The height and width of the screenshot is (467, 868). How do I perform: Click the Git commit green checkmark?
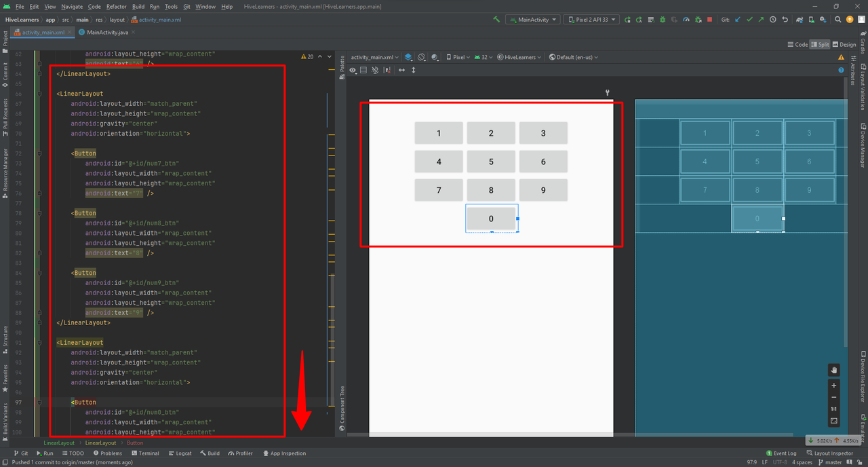pyautogui.click(x=749, y=20)
